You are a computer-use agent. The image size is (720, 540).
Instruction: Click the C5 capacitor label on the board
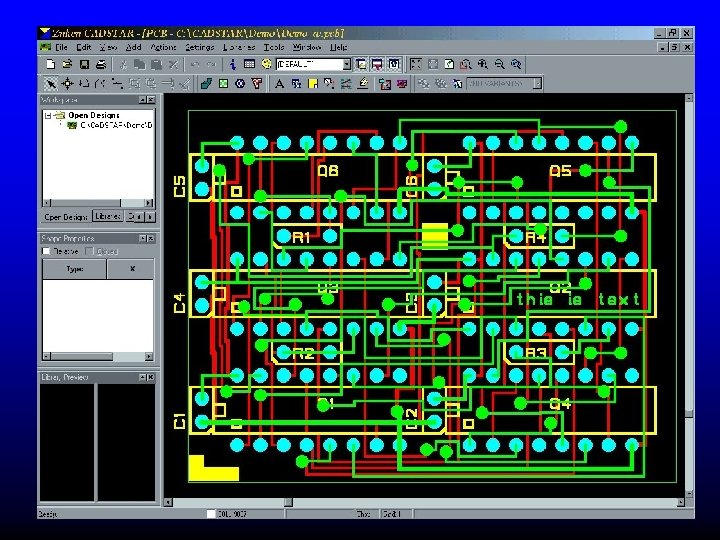(x=180, y=186)
